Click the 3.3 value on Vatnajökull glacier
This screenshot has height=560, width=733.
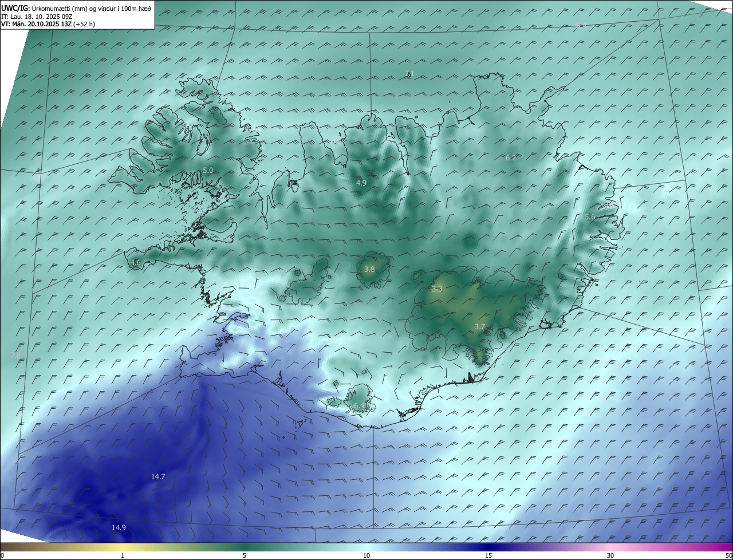point(437,289)
